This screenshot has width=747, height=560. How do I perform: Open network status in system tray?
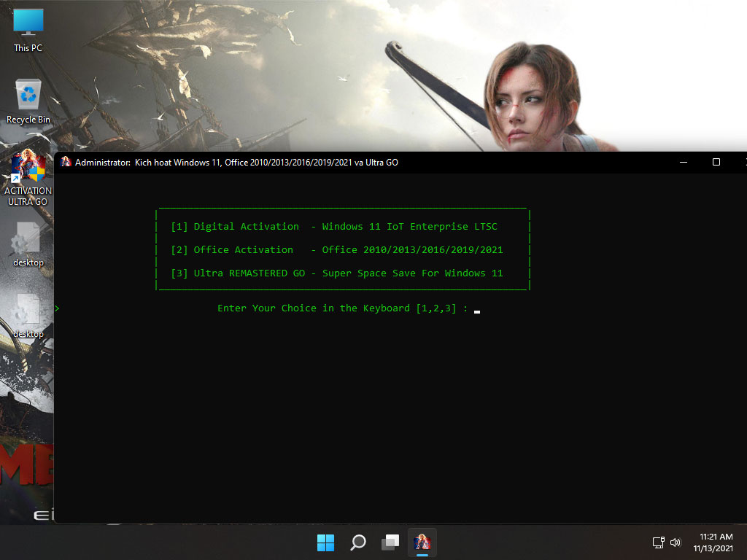[x=659, y=542]
